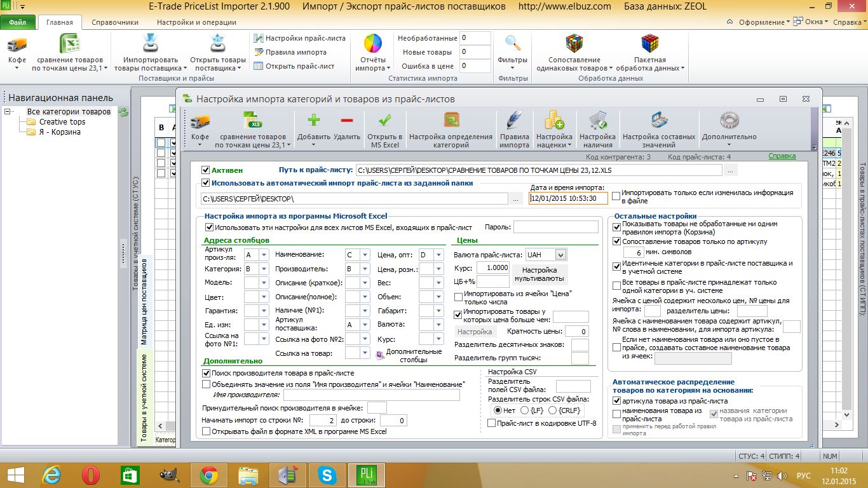Open the Артикул произ-ля column dropdown
Viewport: 868px width, 488px height.
pos(264,255)
